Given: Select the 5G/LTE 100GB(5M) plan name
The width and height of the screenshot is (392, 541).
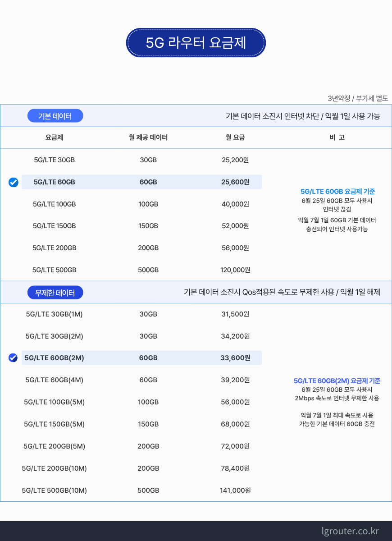Looking at the screenshot, I should [54, 402].
